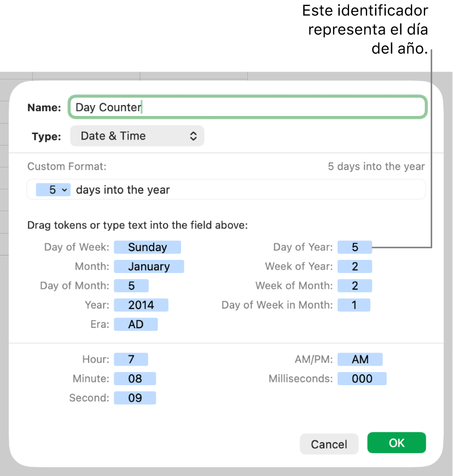Select the January month token

click(x=149, y=266)
